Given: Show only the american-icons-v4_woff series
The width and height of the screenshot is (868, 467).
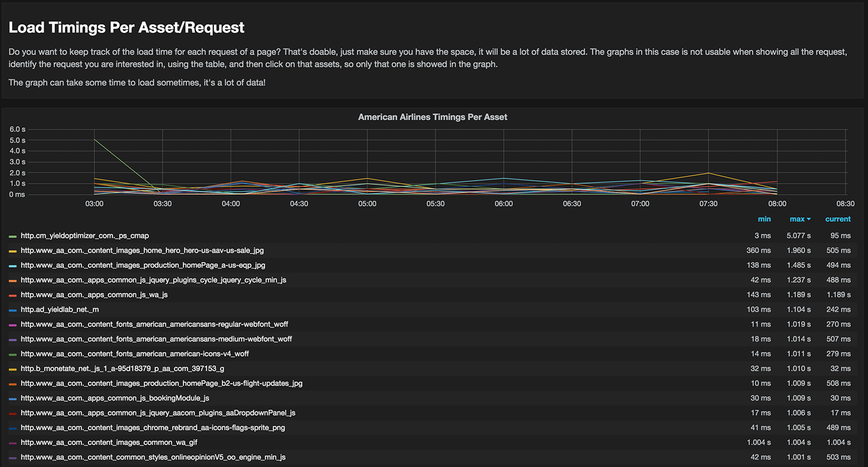Looking at the screenshot, I should click(x=135, y=354).
